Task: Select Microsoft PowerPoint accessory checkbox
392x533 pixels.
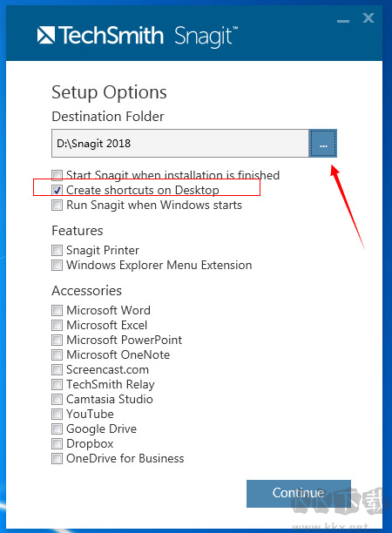Action: coord(57,340)
